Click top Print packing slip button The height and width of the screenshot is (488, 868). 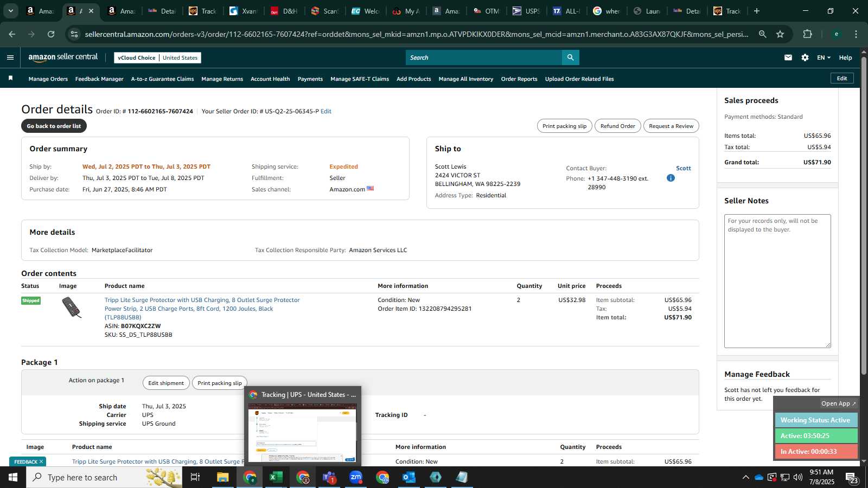564,126
